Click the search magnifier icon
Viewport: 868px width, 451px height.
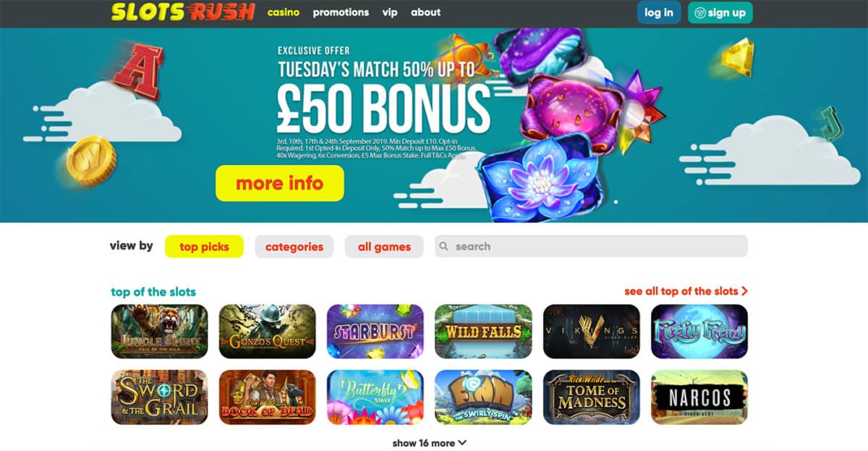click(x=444, y=246)
